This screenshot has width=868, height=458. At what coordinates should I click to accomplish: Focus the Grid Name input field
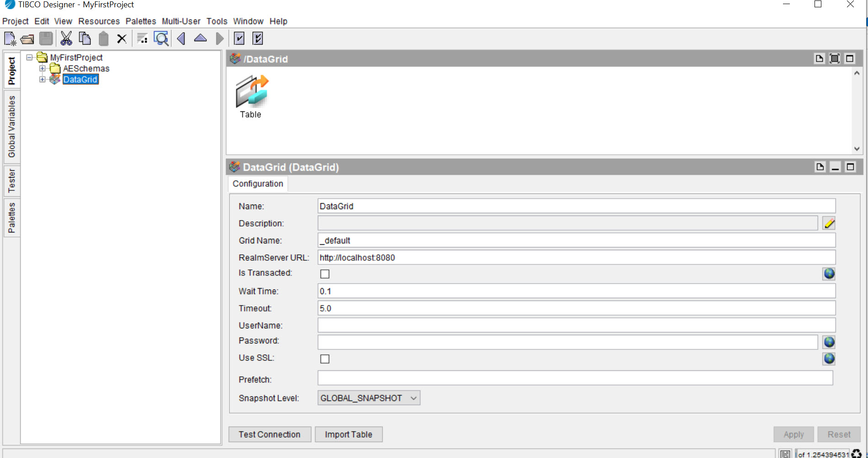(x=576, y=240)
